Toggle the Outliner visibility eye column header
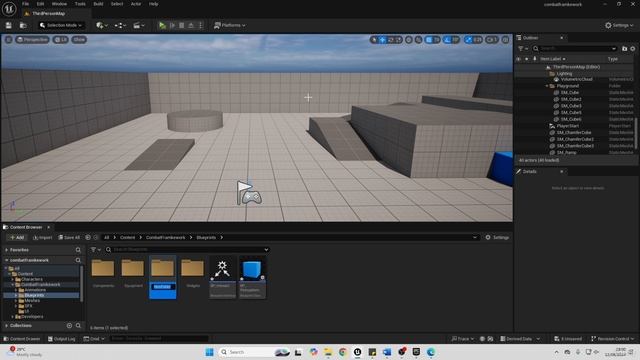Screen dimensions: 640x360 [518, 59]
